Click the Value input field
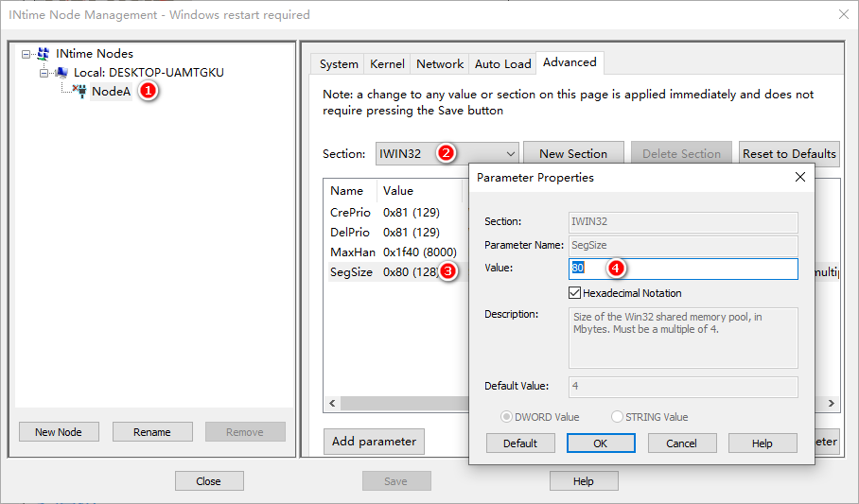The width and height of the screenshot is (859, 504). coord(683,269)
